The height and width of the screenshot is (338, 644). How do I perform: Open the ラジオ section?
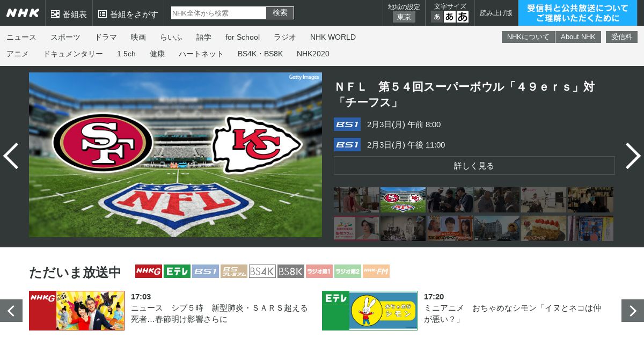point(285,37)
